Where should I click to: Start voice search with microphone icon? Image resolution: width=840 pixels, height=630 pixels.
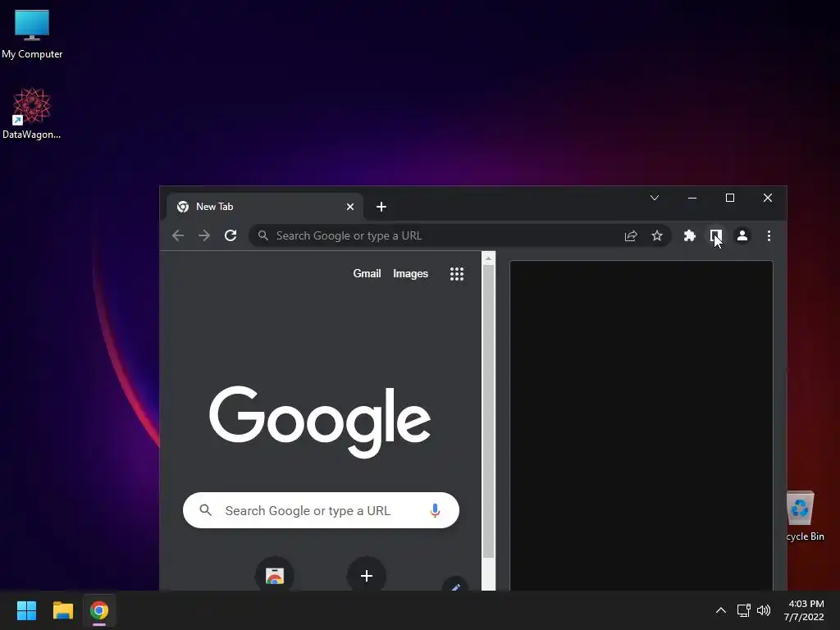tap(435, 510)
